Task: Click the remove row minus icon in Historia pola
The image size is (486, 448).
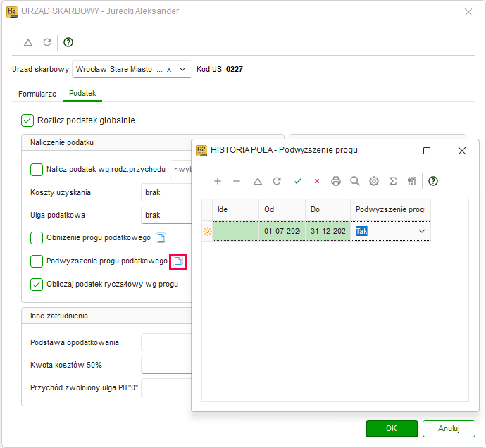Action: pyautogui.click(x=237, y=181)
